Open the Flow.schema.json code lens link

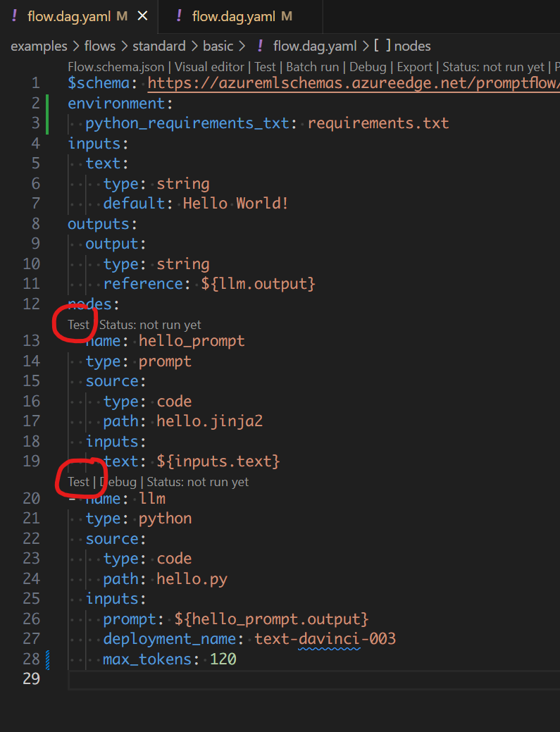click(x=116, y=67)
